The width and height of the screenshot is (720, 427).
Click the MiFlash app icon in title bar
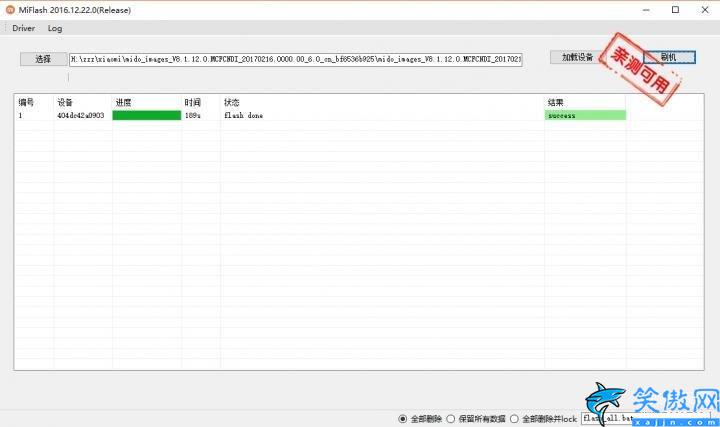tap(10, 10)
